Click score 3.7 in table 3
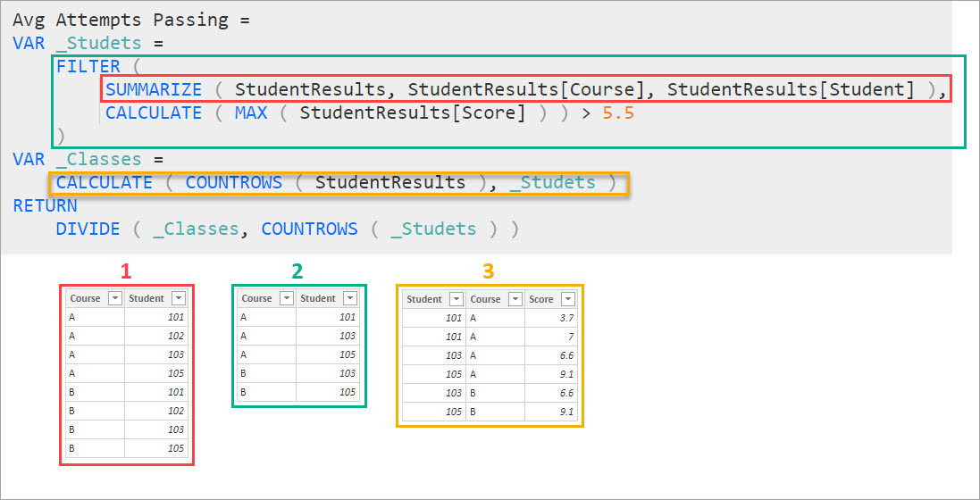This screenshot has height=500, width=980. (x=567, y=318)
